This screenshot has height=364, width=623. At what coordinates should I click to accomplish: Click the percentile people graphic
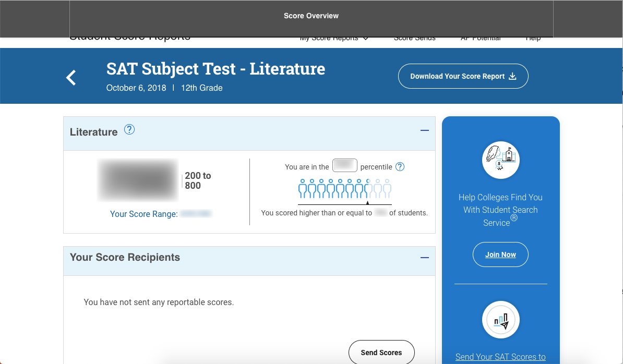click(x=344, y=189)
